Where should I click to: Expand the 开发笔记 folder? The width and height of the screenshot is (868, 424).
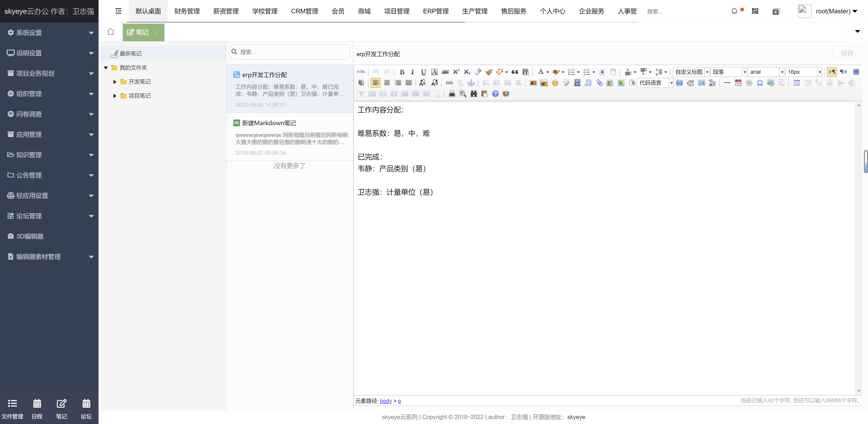click(x=115, y=82)
